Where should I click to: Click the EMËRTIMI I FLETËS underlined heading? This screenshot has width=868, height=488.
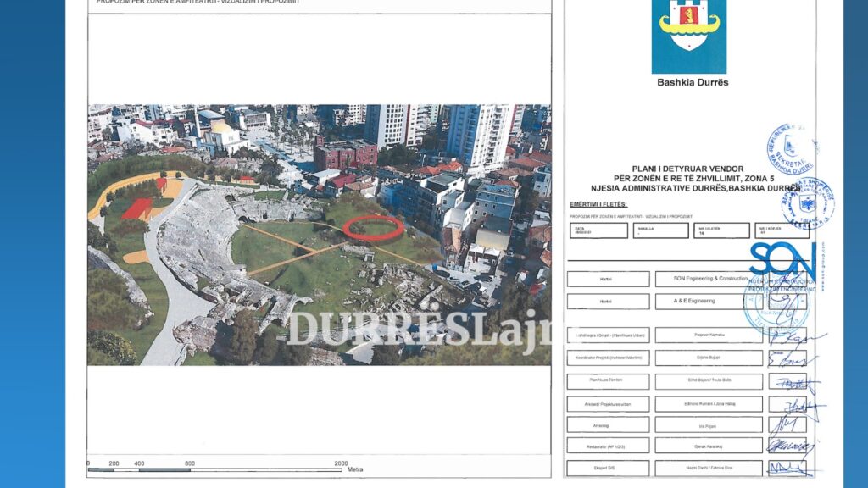tap(601, 206)
